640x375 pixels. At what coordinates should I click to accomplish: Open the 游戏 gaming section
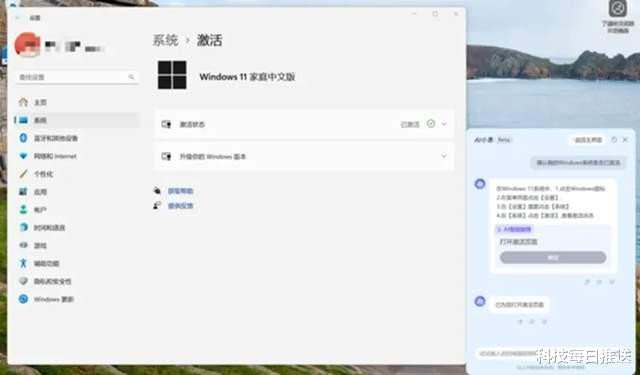pos(40,245)
